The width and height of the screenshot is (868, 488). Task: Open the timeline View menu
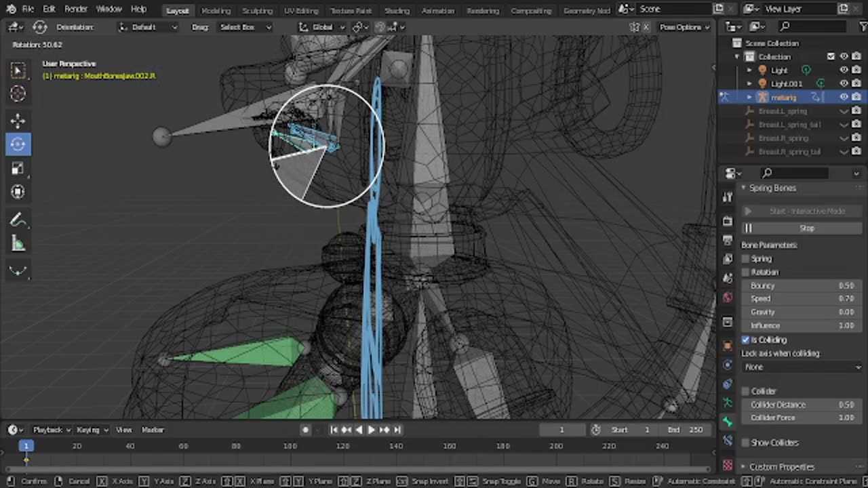tap(123, 430)
